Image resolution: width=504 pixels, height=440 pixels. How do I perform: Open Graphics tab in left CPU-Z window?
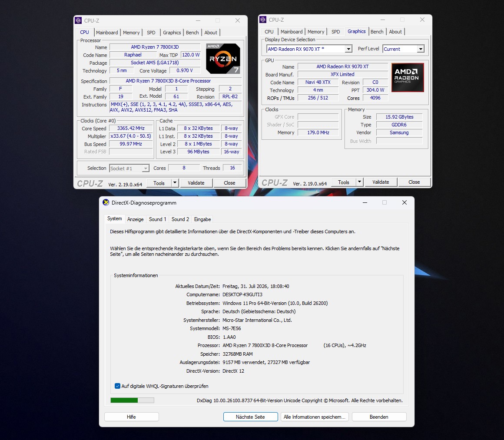pyautogui.click(x=172, y=33)
